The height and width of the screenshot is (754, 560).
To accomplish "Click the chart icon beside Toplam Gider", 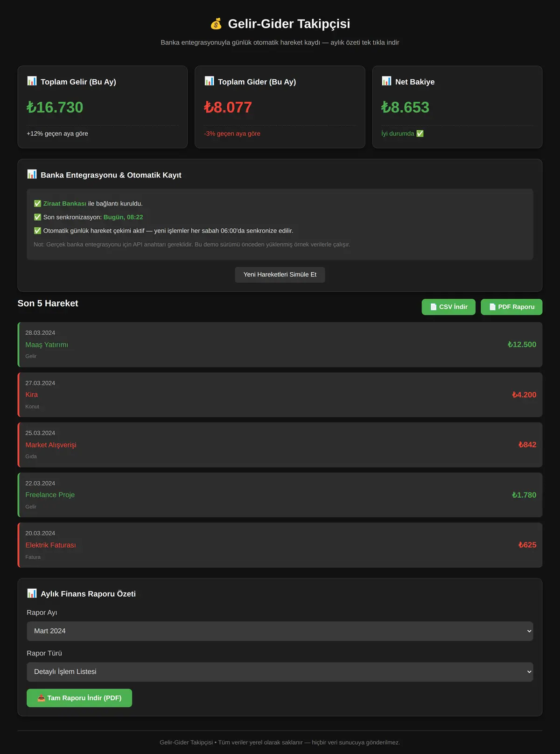I will pyautogui.click(x=209, y=81).
